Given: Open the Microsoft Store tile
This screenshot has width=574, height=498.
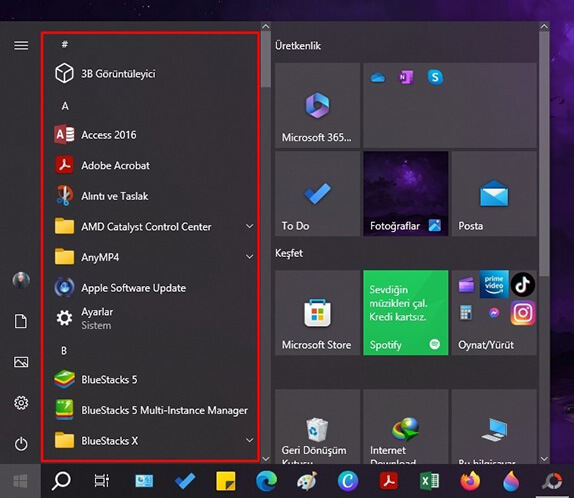Looking at the screenshot, I should coord(317,313).
